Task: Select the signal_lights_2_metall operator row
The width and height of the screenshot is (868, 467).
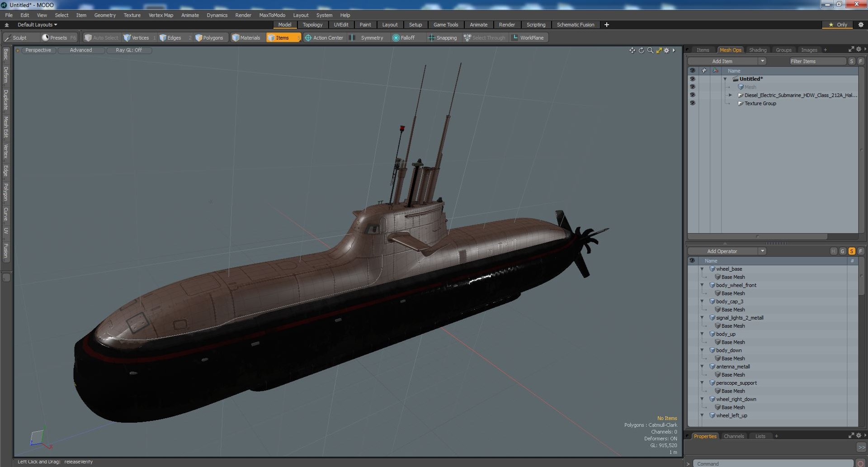Action: click(773, 318)
